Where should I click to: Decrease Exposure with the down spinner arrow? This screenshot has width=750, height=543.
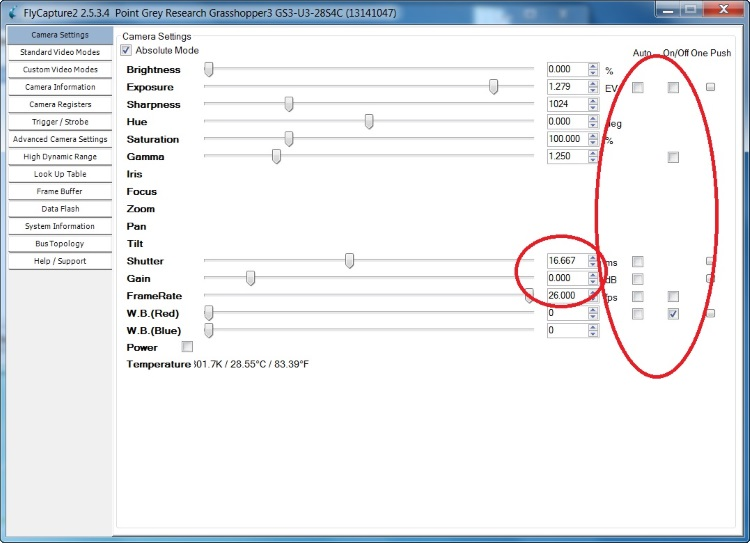pyautogui.click(x=593, y=90)
